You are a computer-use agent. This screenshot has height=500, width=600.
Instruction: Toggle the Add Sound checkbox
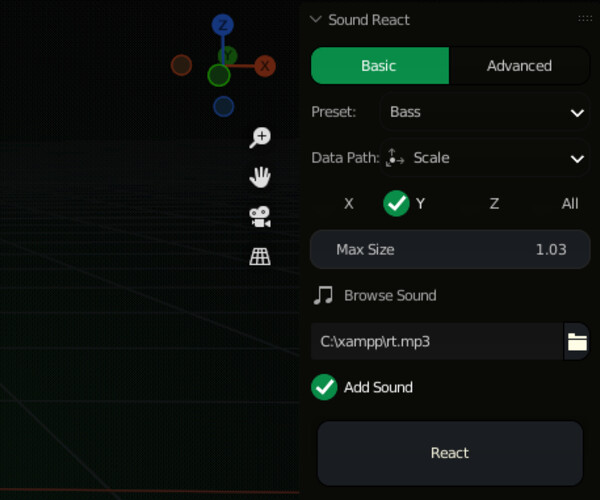(324, 387)
